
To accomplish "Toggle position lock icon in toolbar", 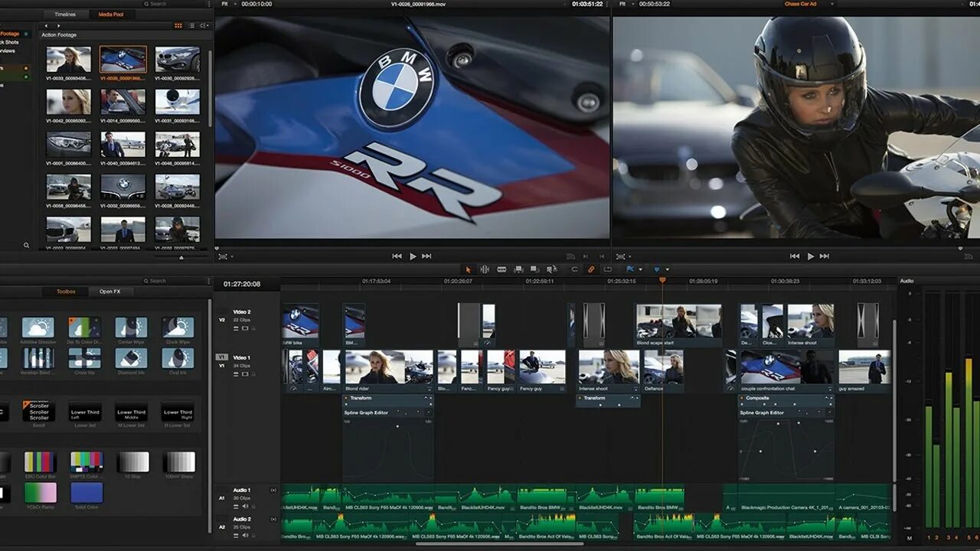I will [x=608, y=269].
